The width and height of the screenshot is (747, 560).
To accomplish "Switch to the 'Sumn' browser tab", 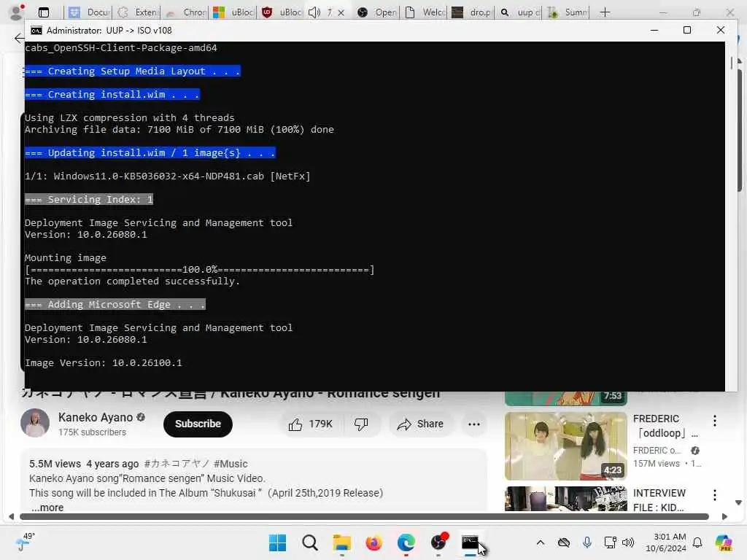I will pos(567,12).
